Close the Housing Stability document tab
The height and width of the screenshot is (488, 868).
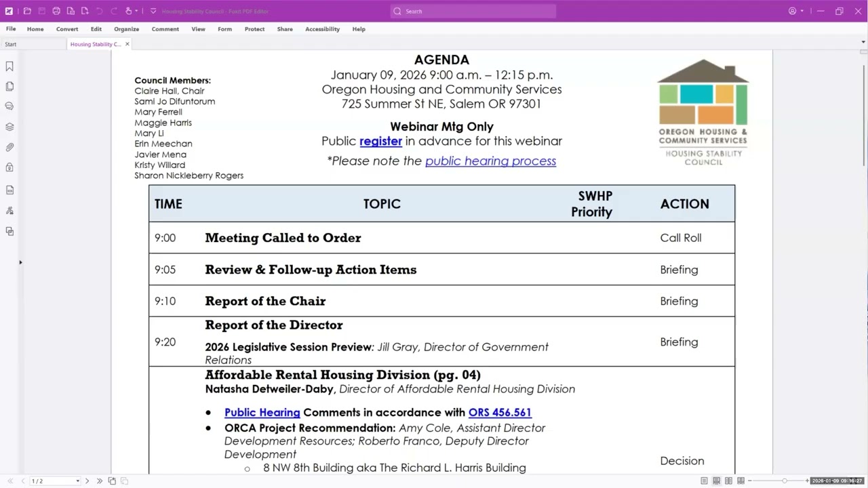coord(127,44)
